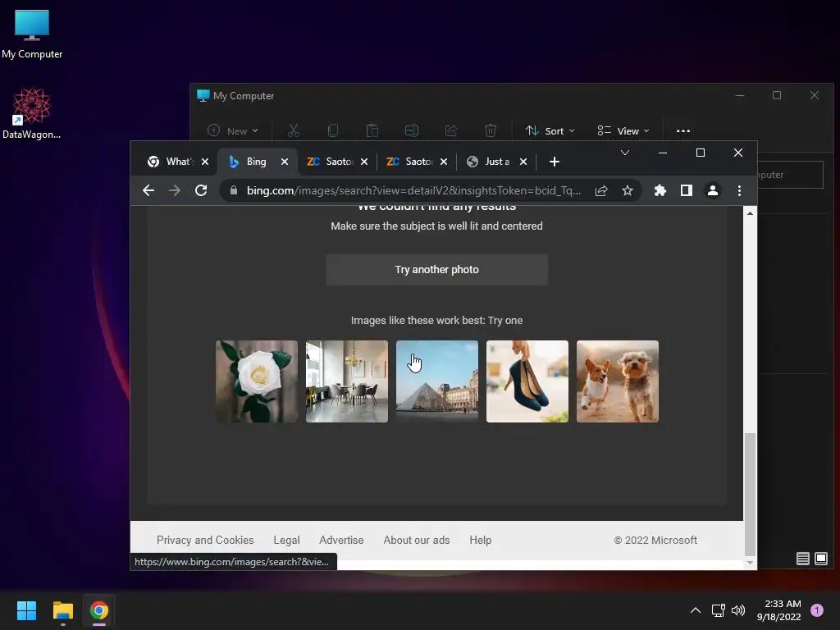This screenshot has width=840, height=630.
Task: Click Copy icon in My Computer toolbar
Action: coord(333,130)
